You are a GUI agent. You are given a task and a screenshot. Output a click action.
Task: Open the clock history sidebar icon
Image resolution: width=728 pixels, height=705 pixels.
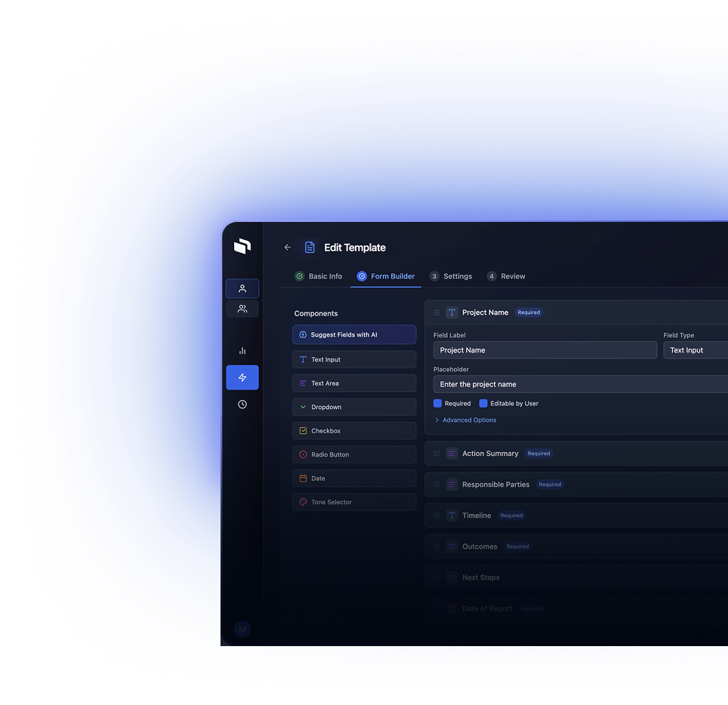click(242, 405)
